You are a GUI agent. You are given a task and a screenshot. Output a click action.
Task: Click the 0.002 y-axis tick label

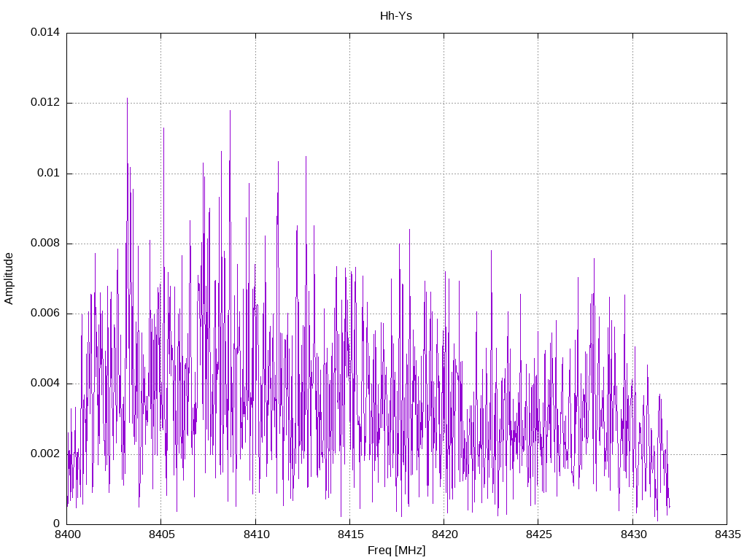coord(44,454)
